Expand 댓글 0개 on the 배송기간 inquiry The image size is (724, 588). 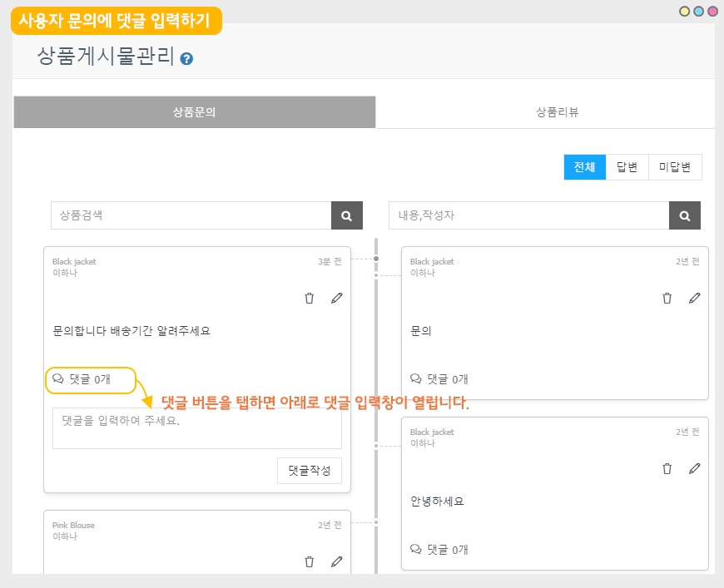pos(82,379)
